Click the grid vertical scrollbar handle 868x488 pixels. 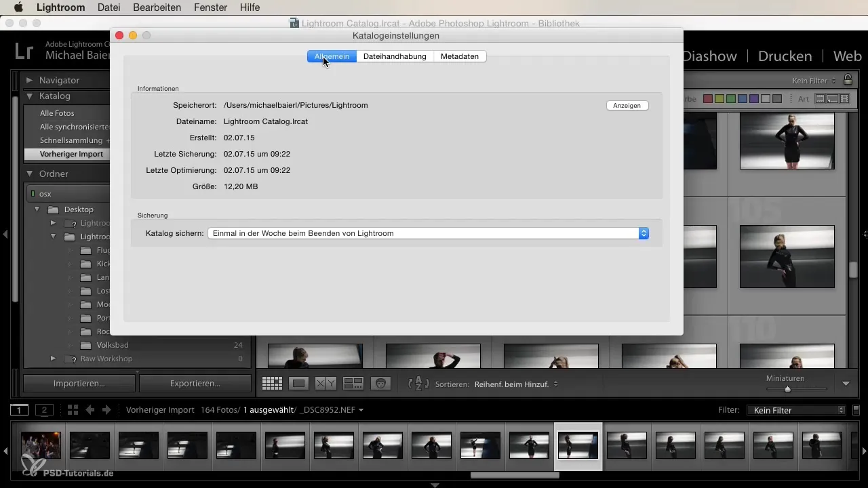[853, 270]
